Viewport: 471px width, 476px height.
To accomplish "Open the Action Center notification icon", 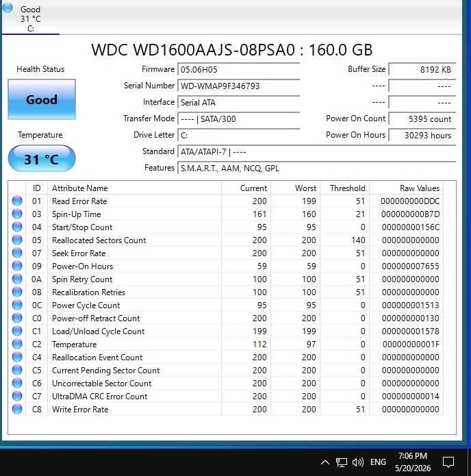I will point(448,462).
